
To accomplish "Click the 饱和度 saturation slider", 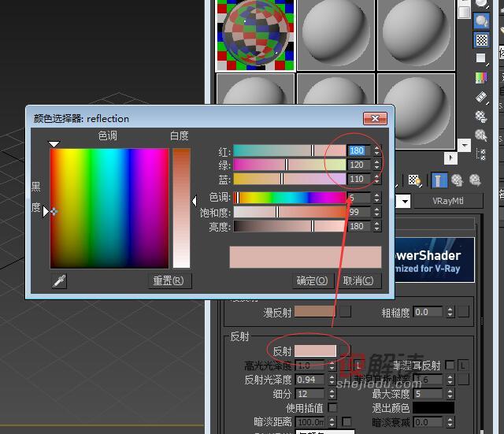I will point(290,212).
